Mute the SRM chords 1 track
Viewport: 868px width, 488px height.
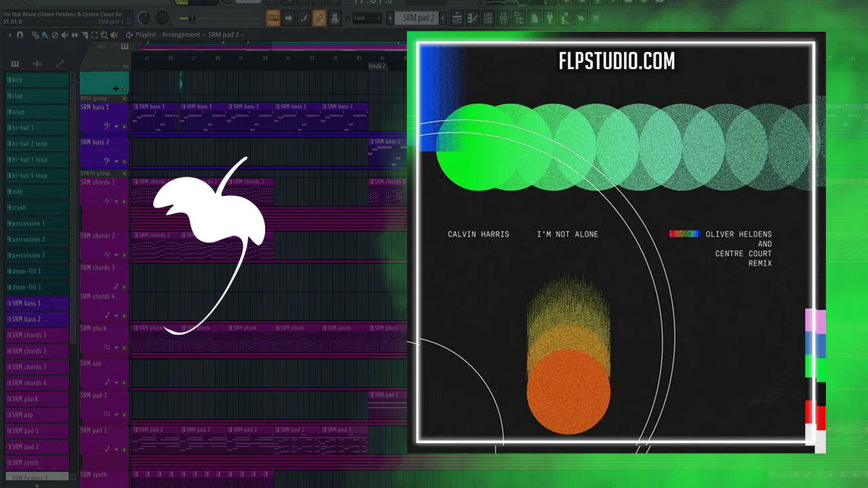(124, 201)
